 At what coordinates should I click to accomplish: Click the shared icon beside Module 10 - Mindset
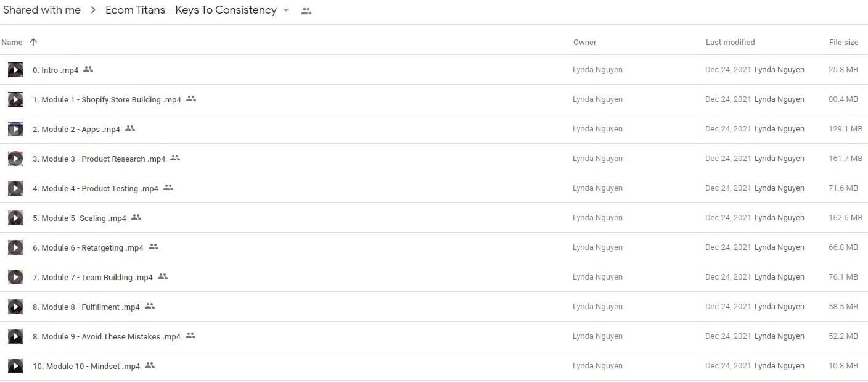(x=150, y=365)
